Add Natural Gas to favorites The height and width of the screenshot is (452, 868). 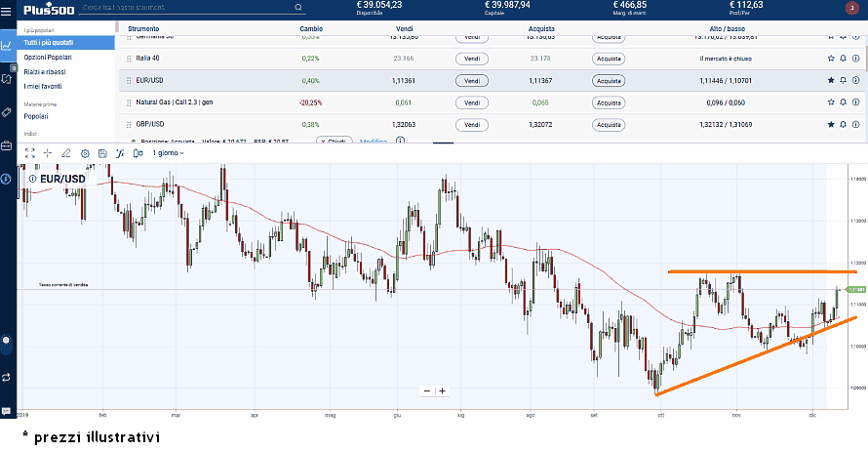coord(831,103)
